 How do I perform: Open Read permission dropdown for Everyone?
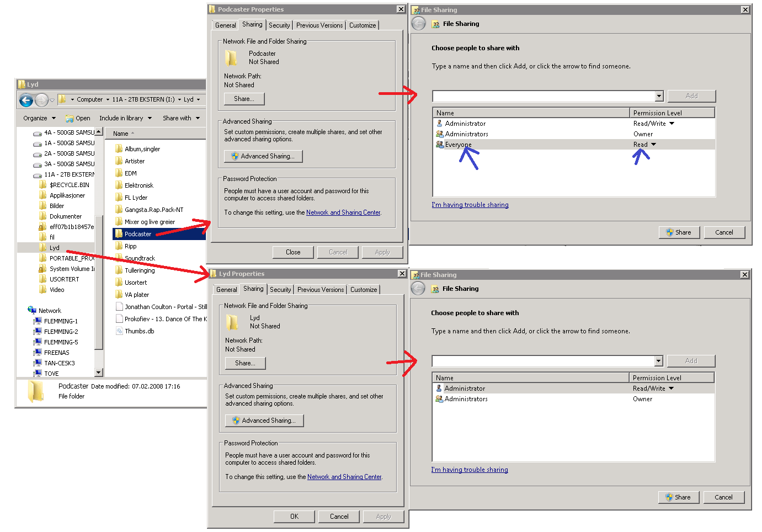click(x=653, y=145)
